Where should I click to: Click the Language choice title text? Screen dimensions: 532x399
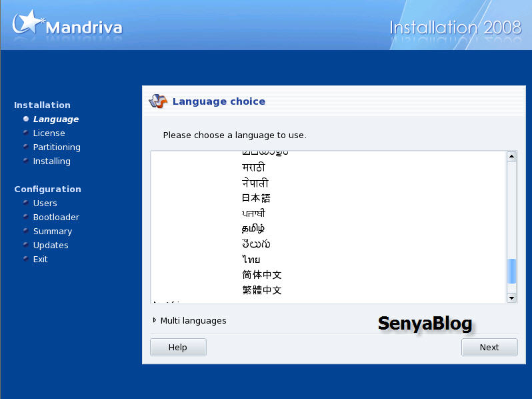point(219,101)
